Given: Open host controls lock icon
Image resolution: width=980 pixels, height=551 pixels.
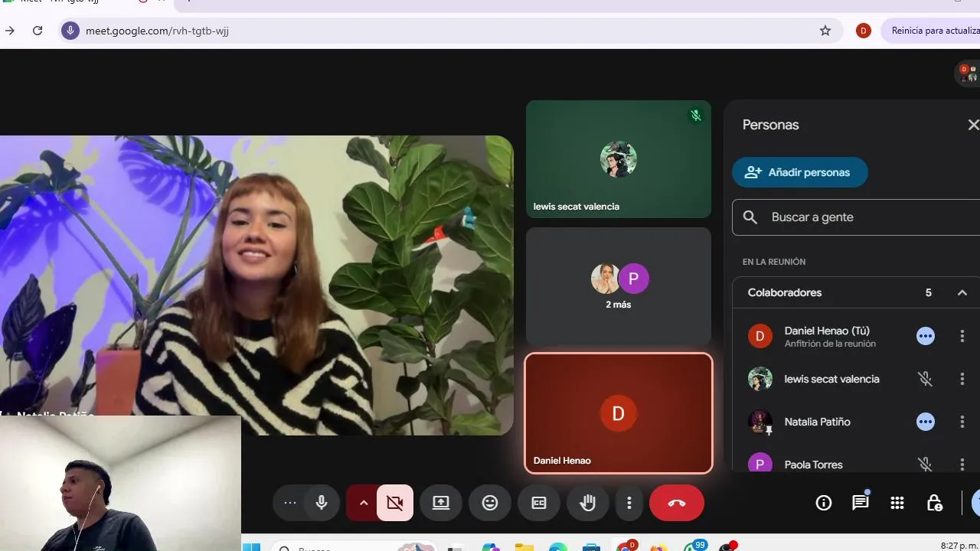Looking at the screenshot, I should pyautogui.click(x=934, y=503).
